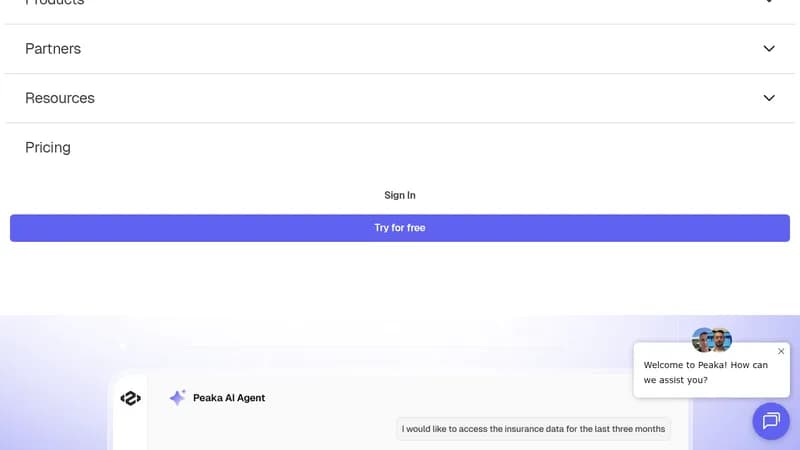
Task: Click the Try for free button
Action: (x=400, y=228)
